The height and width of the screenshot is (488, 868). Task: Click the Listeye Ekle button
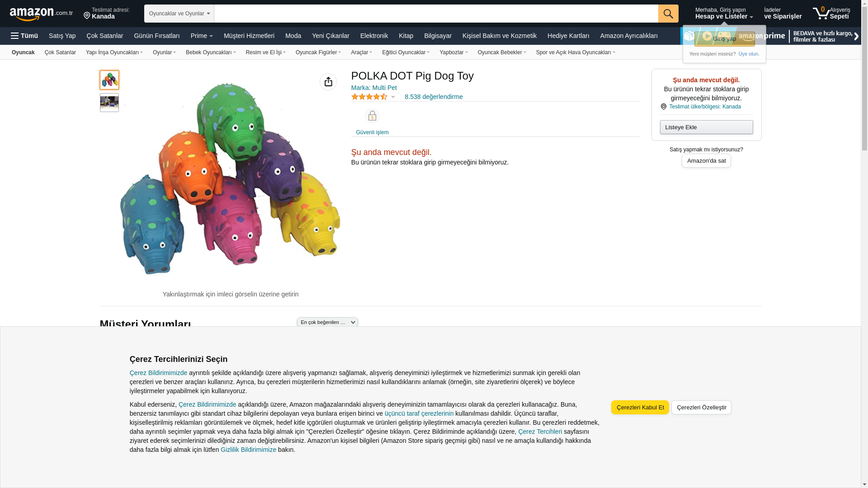tap(706, 127)
